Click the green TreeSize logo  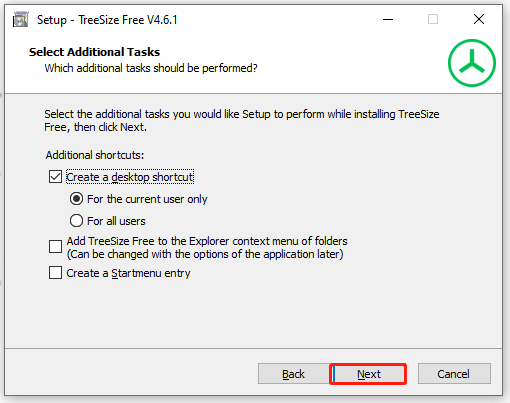pyautogui.click(x=472, y=63)
